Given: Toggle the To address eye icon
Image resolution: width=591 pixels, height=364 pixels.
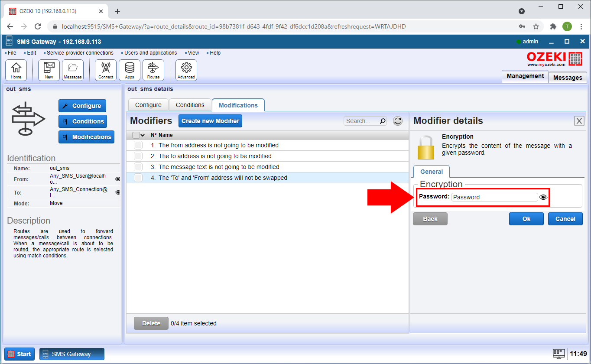Looking at the screenshot, I should click(x=117, y=192).
